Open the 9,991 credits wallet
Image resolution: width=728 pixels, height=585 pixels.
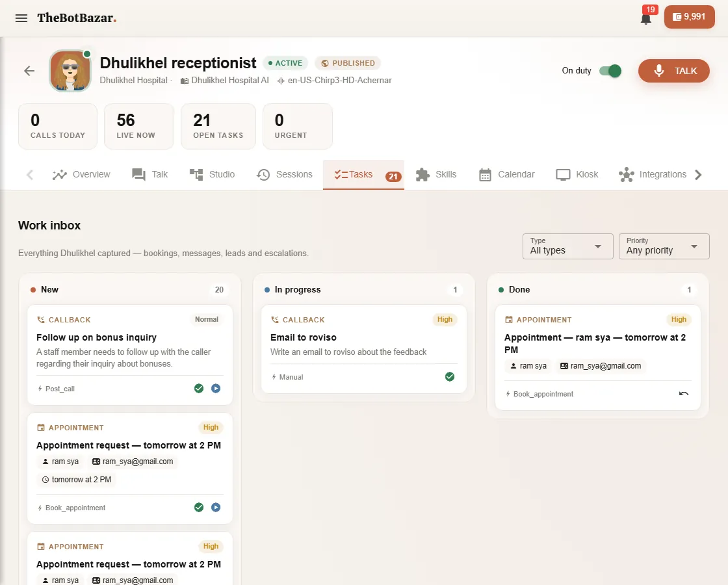point(689,17)
